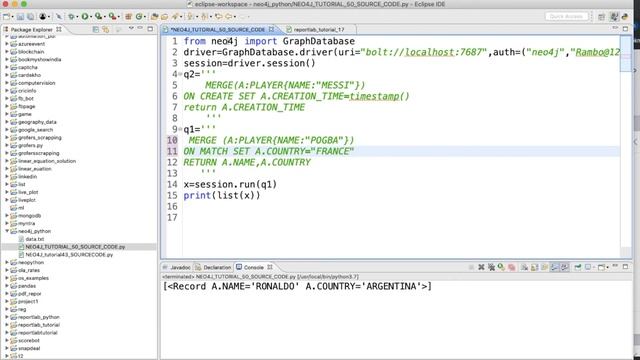Toggle Link with Editor in Package Explorer
Image resolution: width=640 pixels, height=360 pixels.
(x=106, y=29)
